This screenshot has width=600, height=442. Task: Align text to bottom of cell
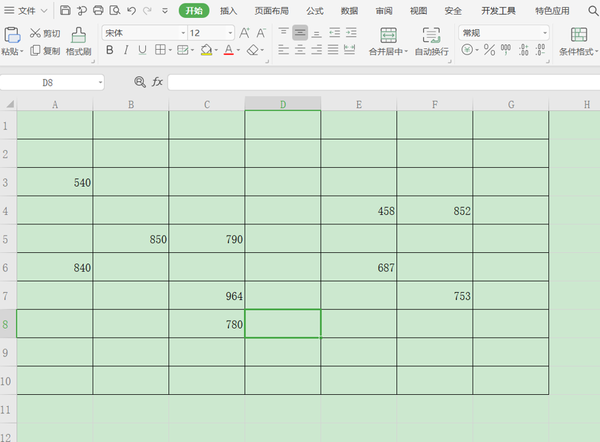pyautogui.click(x=316, y=33)
